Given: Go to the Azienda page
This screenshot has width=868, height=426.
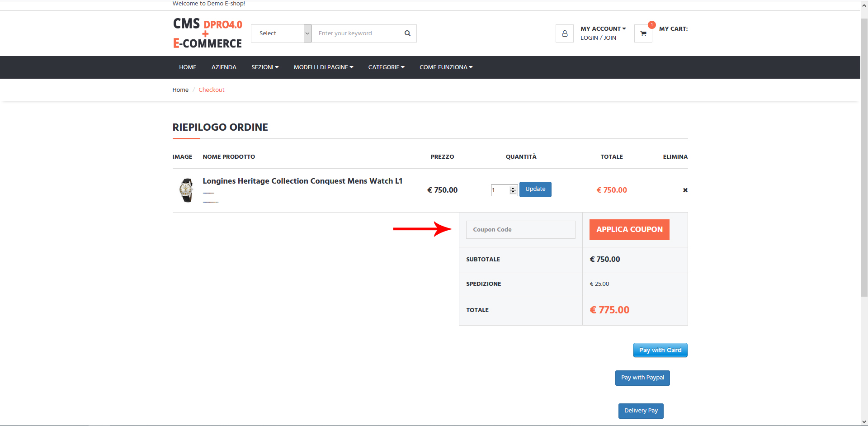Looking at the screenshot, I should point(224,67).
